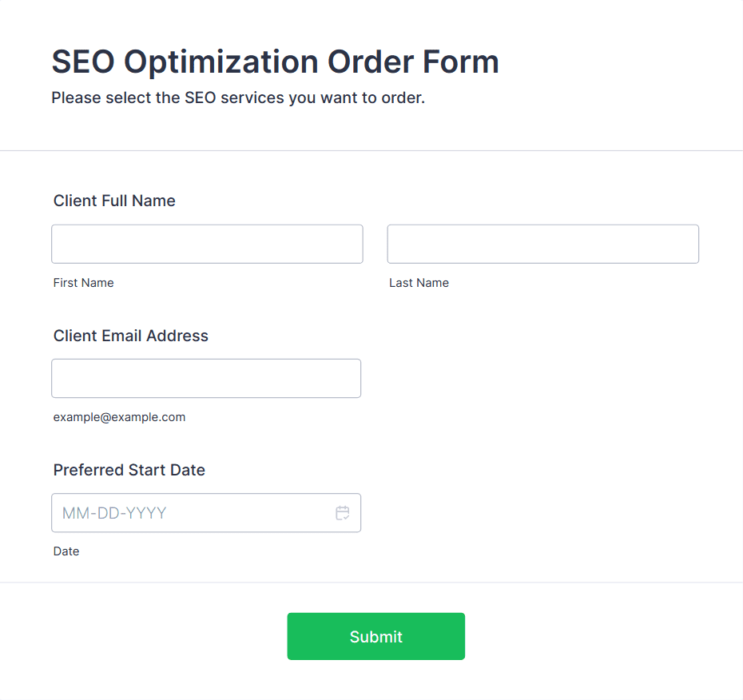Focus the MM-DD-YYYY date field
Image resolution: width=743 pixels, height=700 pixels.
[x=192, y=513]
